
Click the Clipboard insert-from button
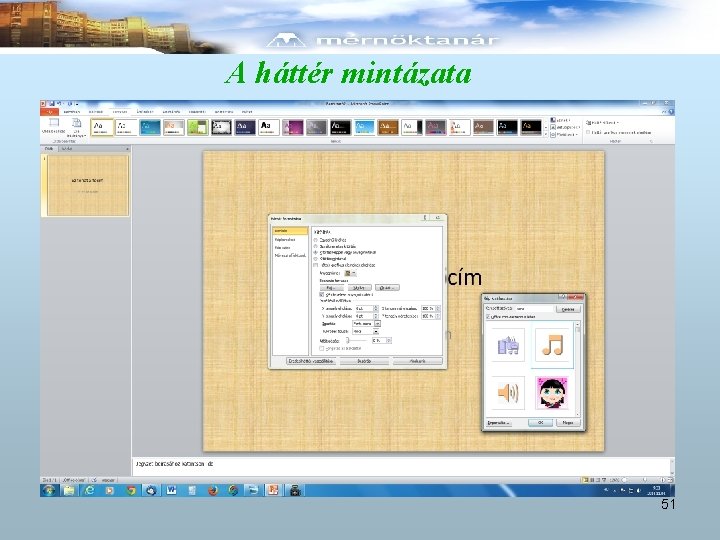(x=360, y=287)
